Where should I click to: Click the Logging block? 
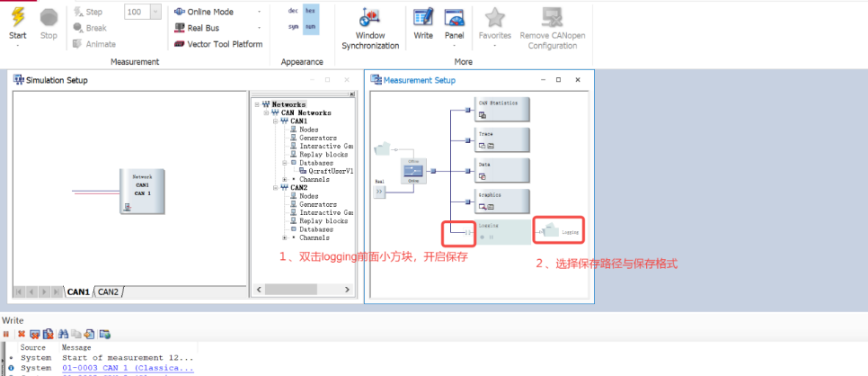[502, 232]
